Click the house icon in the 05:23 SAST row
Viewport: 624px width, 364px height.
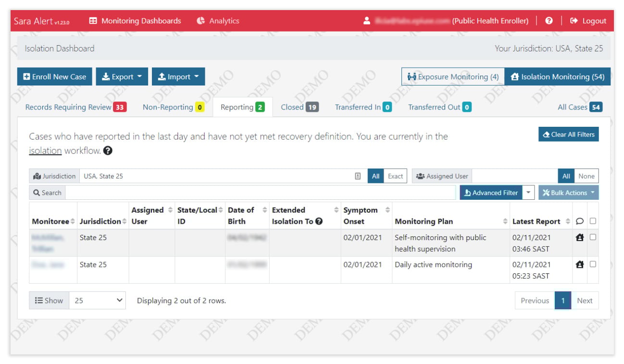580,264
